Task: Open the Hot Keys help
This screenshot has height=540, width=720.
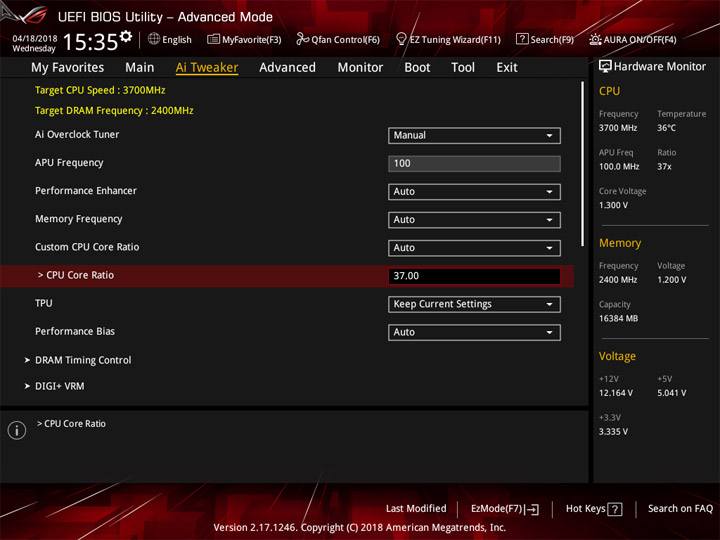Action: 594,509
